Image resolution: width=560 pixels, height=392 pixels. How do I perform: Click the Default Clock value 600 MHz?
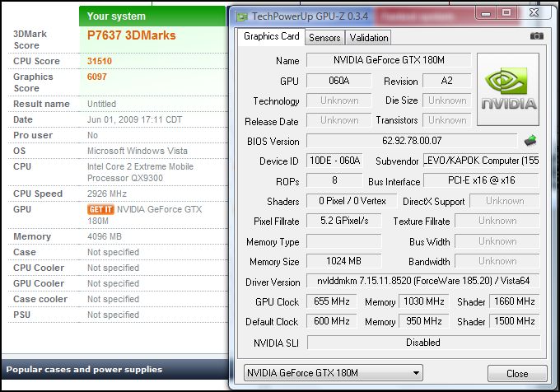(x=332, y=321)
